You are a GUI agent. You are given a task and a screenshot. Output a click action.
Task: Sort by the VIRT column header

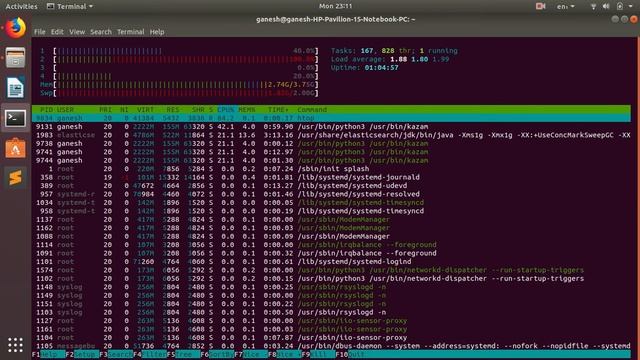(145, 110)
